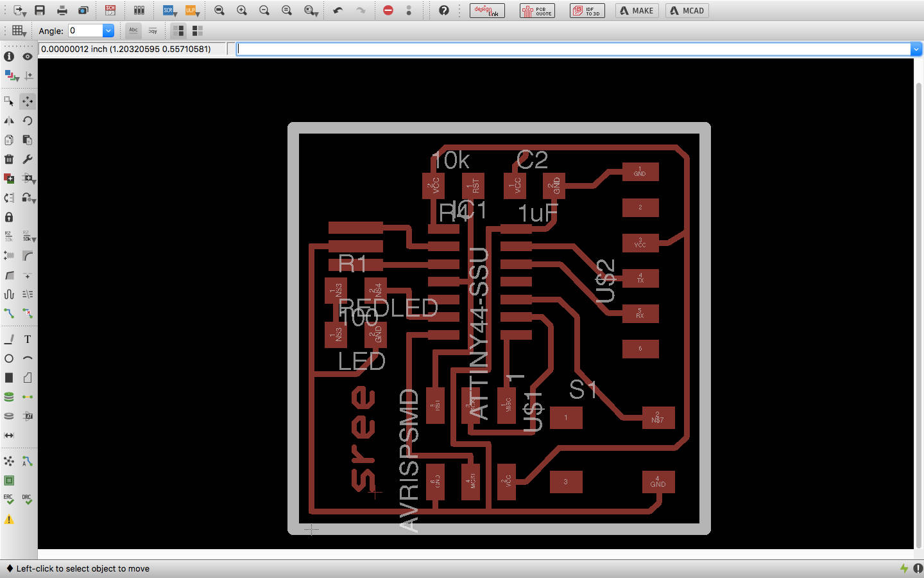This screenshot has width=924, height=578.
Task: Select the Info tool
Action: [x=9, y=57]
